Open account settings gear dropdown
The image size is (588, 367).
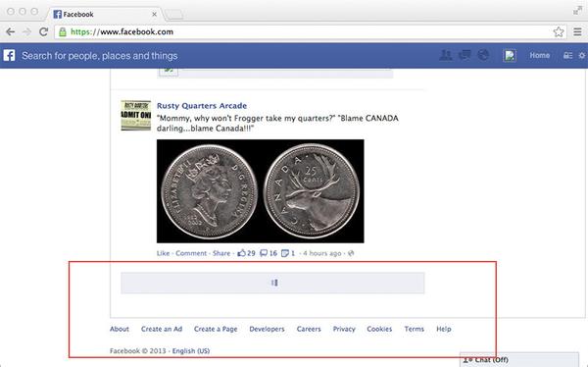pos(581,56)
